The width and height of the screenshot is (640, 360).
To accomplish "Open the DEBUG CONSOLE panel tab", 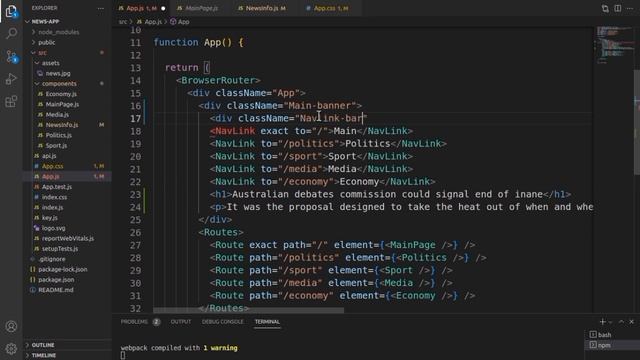I will [222, 322].
